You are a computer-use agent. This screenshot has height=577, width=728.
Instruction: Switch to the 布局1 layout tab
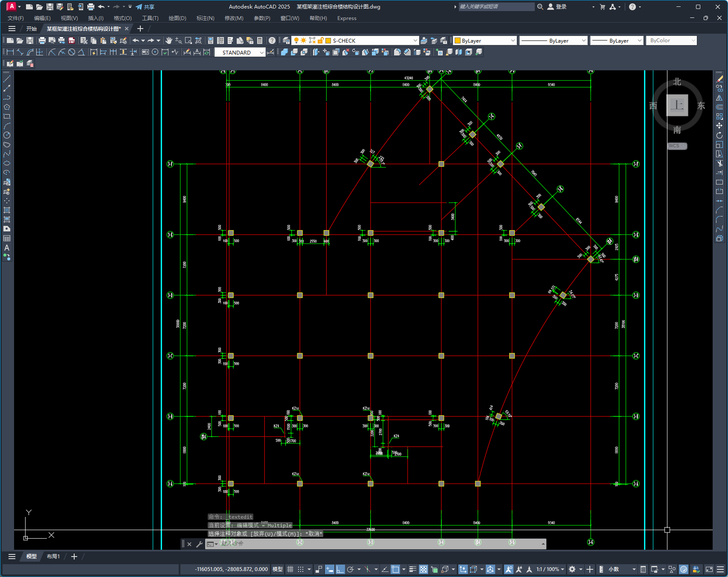tap(53, 557)
